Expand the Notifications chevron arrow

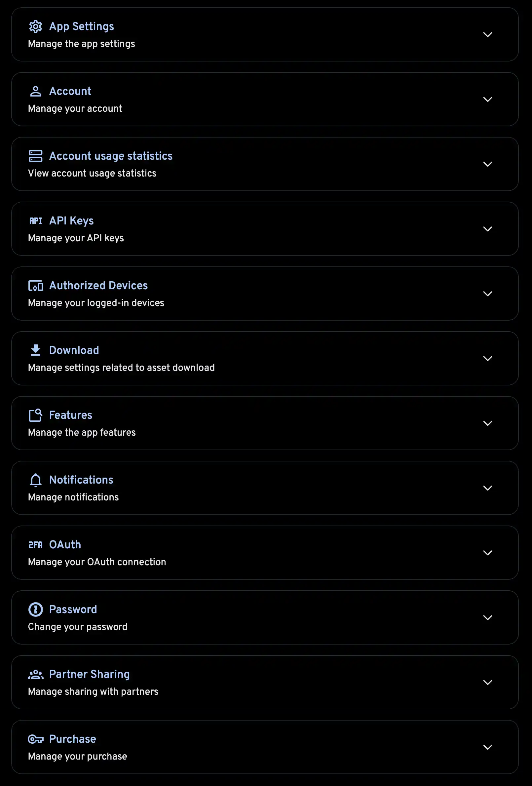[487, 488]
